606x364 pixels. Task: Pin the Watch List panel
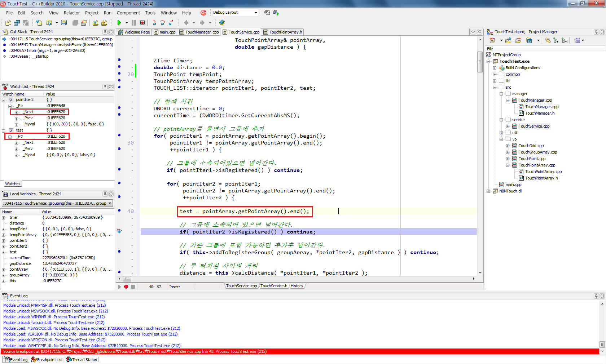[105, 86]
